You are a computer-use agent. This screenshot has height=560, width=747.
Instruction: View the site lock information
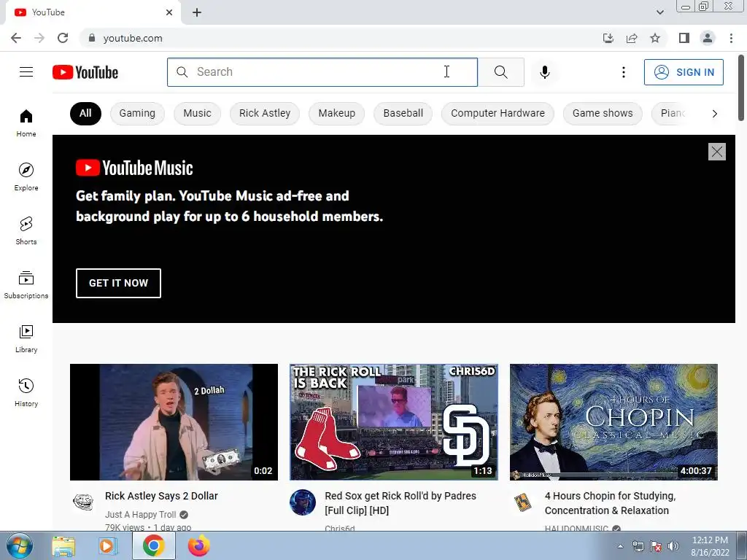coord(92,38)
